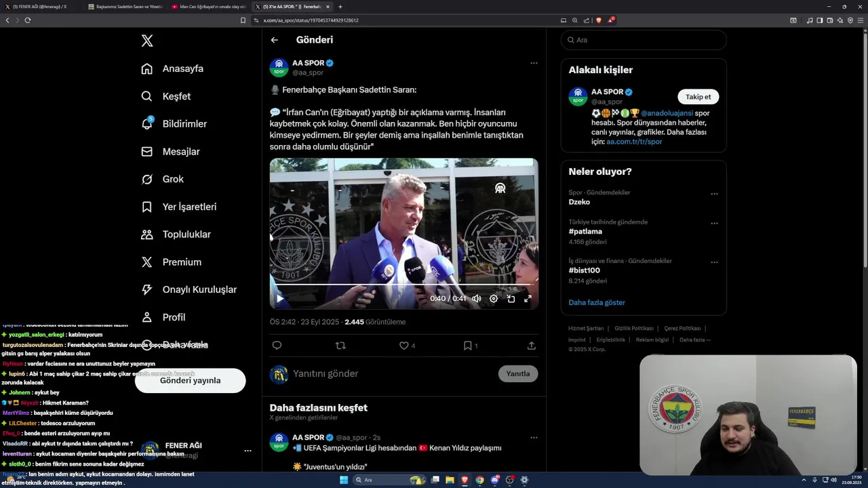Open Hizmet Şartları footer link
868x488 pixels.
(x=586, y=329)
